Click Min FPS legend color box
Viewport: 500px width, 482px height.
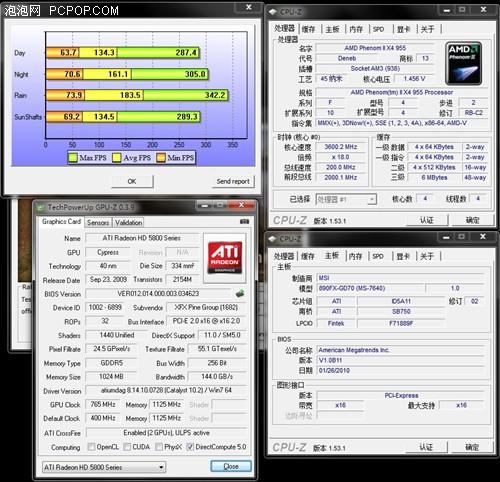(161, 158)
